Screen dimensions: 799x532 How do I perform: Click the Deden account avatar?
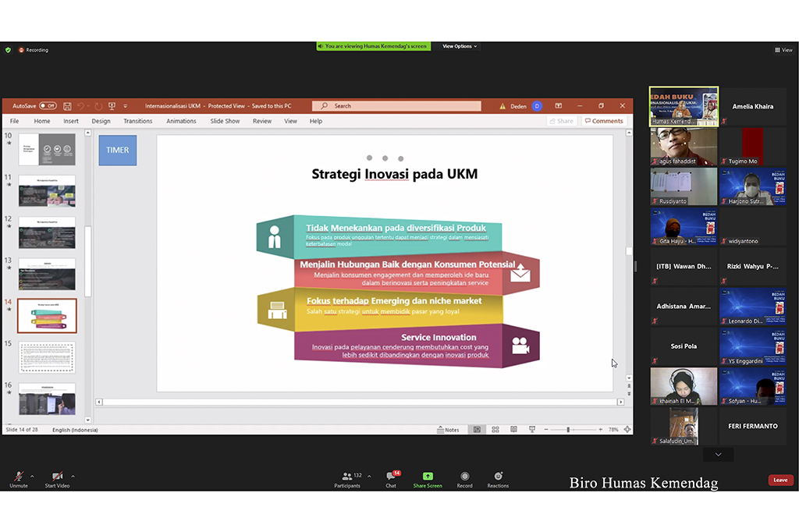(537, 106)
